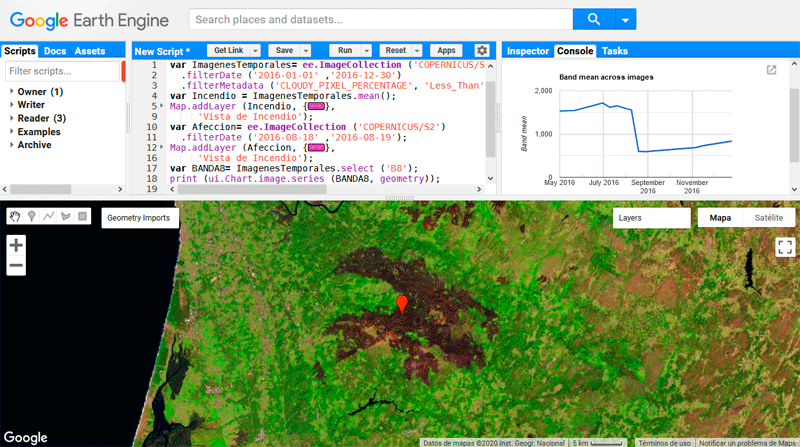
Task: Click scripts panel scroll left arrow
Action: tap(5, 189)
